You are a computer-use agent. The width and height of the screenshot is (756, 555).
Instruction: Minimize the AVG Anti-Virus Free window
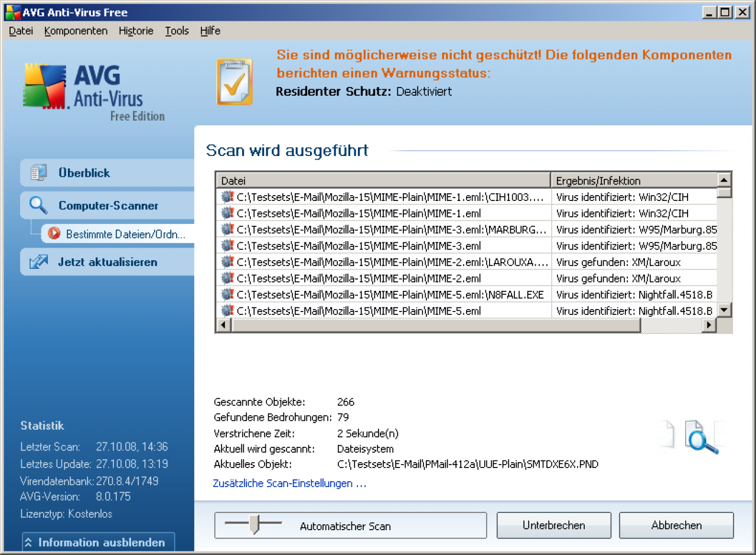(709, 12)
